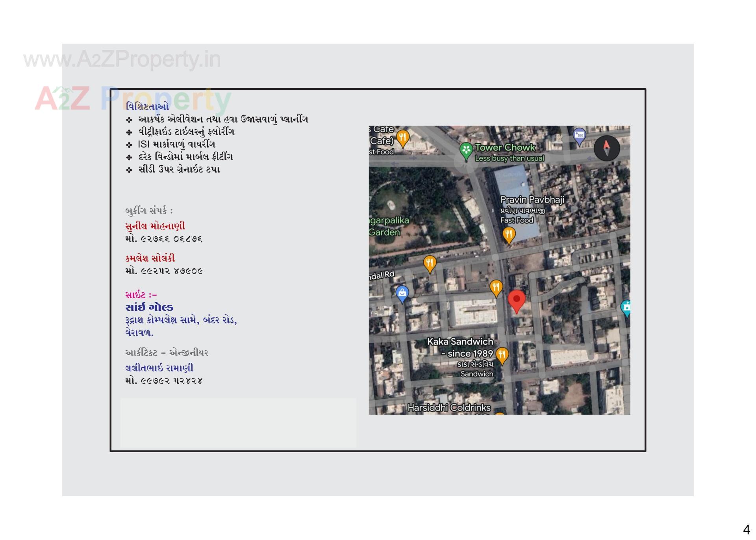This screenshot has width=756, height=540.
Task: Open the www.A2ZProperty.in watermark link
Action: point(122,59)
